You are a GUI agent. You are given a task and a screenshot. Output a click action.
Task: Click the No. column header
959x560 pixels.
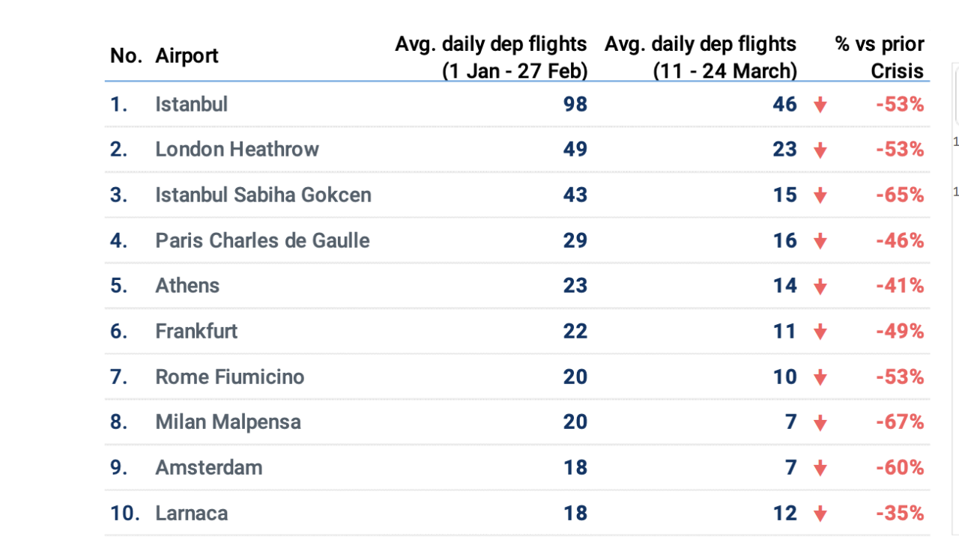point(126,56)
